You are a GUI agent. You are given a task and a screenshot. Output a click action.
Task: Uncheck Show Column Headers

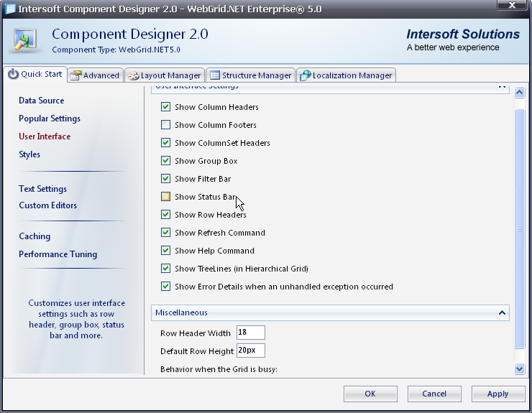[165, 107]
